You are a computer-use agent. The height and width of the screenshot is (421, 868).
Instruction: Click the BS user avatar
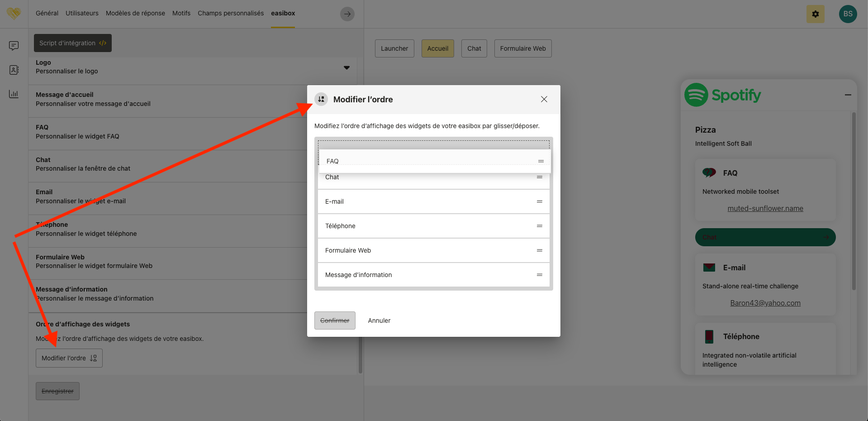point(848,14)
